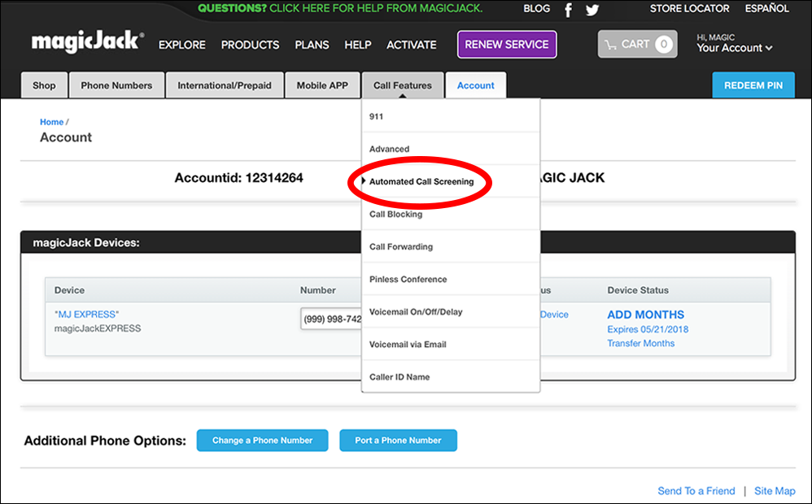812x504 pixels.
Task: Choose Voicemail via Email
Action: click(x=407, y=344)
